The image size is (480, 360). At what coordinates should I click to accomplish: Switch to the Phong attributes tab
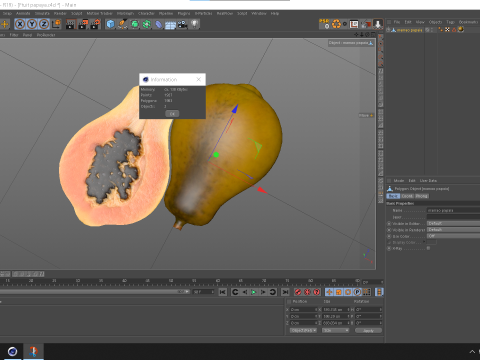[422, 196]
